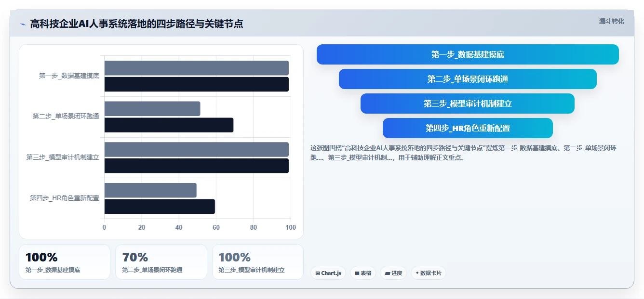Click chart axis label 第一步_数据基建摸底

69,76
